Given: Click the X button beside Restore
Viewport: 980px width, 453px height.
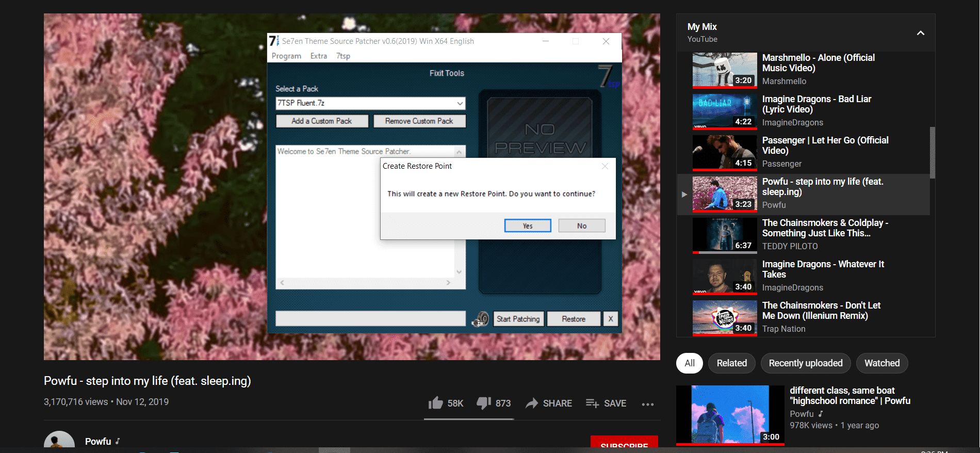Looking at the screenshot, I should 611,319.
